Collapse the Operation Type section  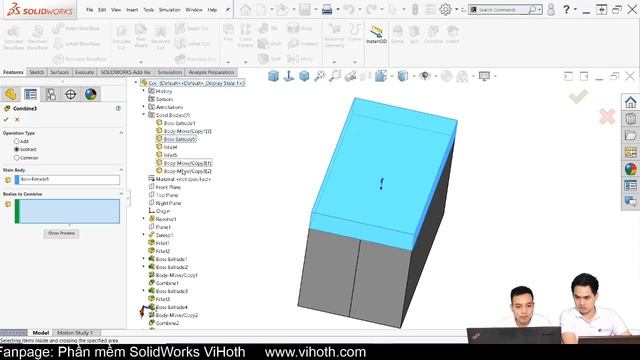121,133
